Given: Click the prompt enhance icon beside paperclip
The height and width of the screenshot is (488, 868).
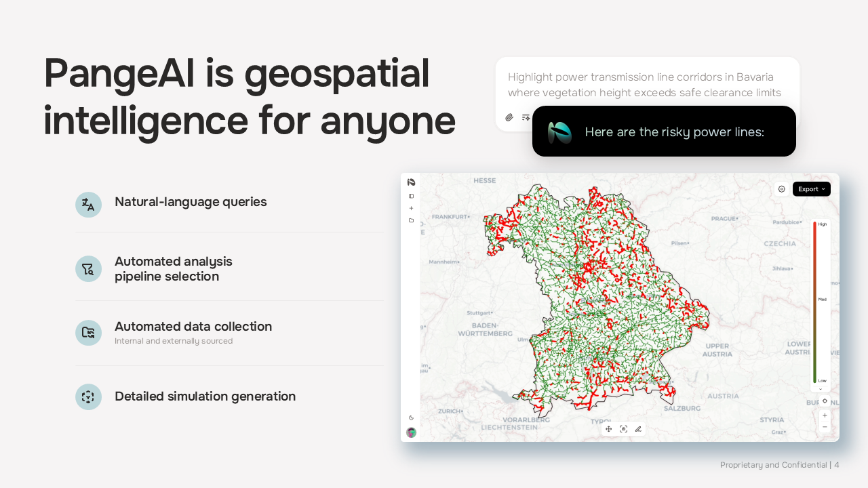Looking at the screenshot, I should 526,117.
